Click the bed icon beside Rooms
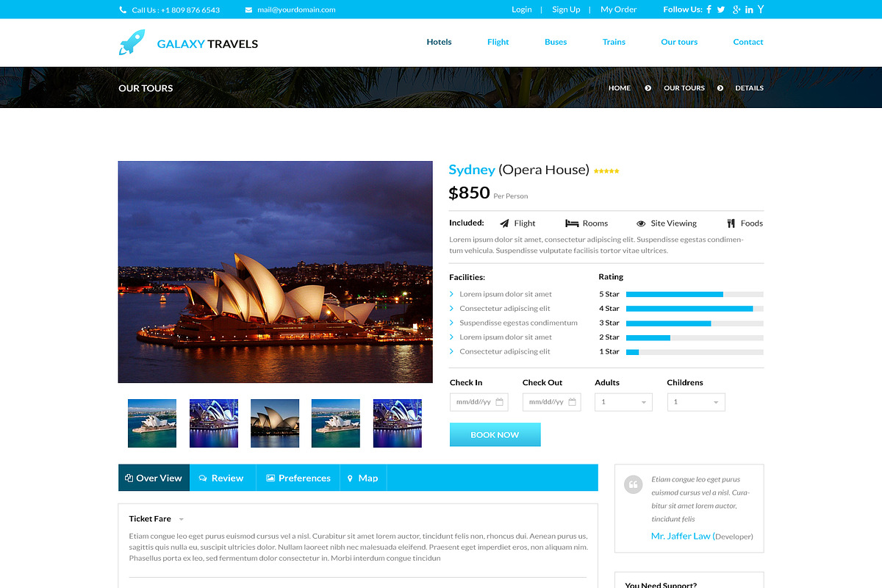This screenshot has height=588, width=882. click(572, 223)
